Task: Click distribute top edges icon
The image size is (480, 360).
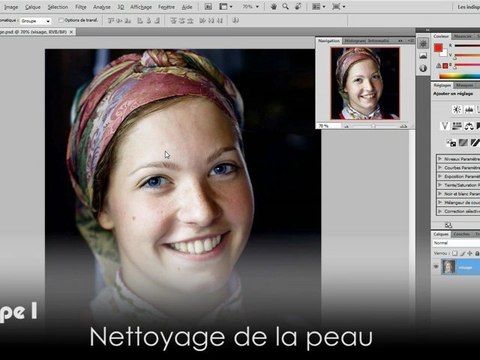Action: [x=173, y=21]
